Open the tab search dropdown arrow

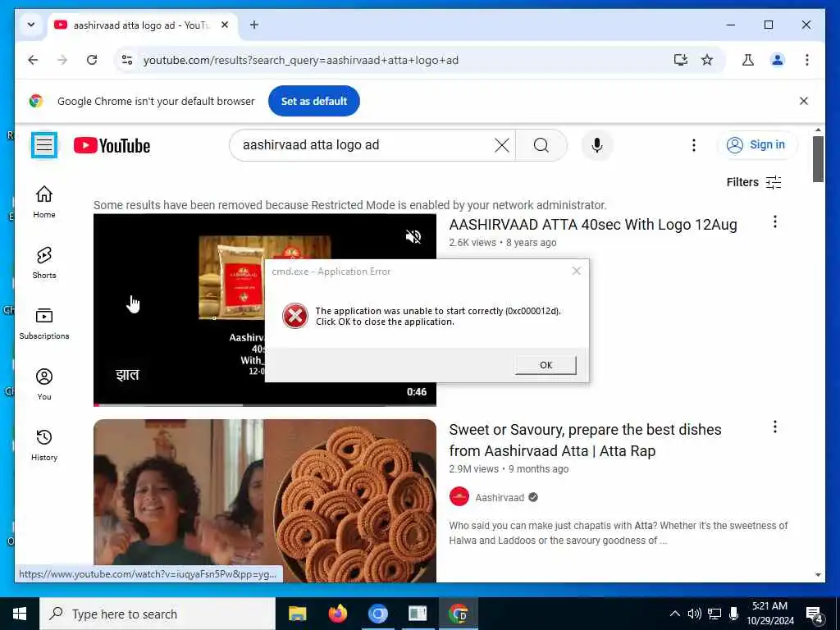(x=31, y=25)
